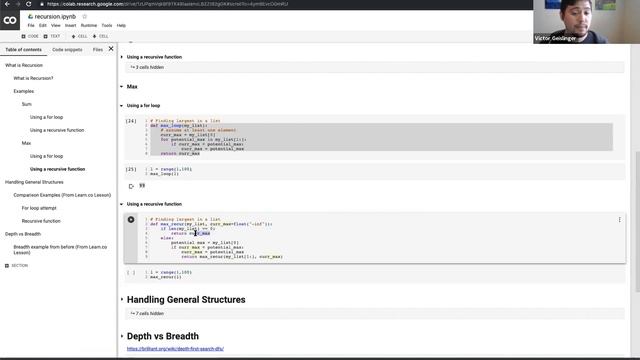Open the Insert menu
Image resolution: width=640 pixels, height=360 pixels.
(71, 25)
